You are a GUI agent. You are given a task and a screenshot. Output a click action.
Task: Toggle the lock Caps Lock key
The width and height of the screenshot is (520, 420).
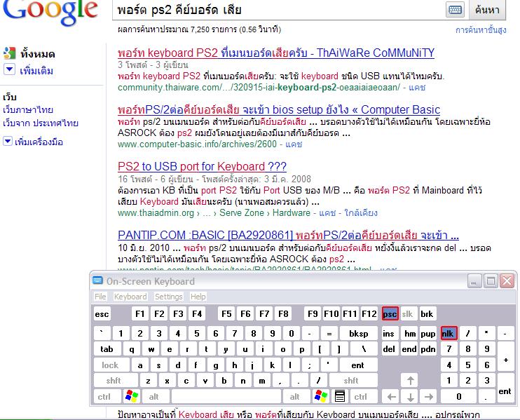(111, 365)
